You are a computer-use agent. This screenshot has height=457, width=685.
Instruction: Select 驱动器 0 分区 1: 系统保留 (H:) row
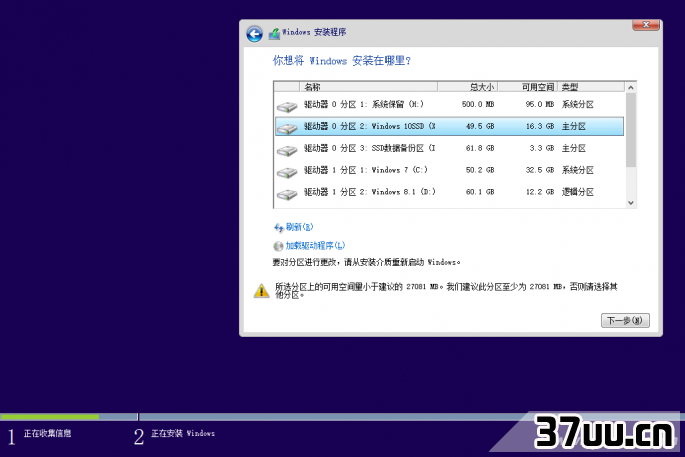[449, 104]
